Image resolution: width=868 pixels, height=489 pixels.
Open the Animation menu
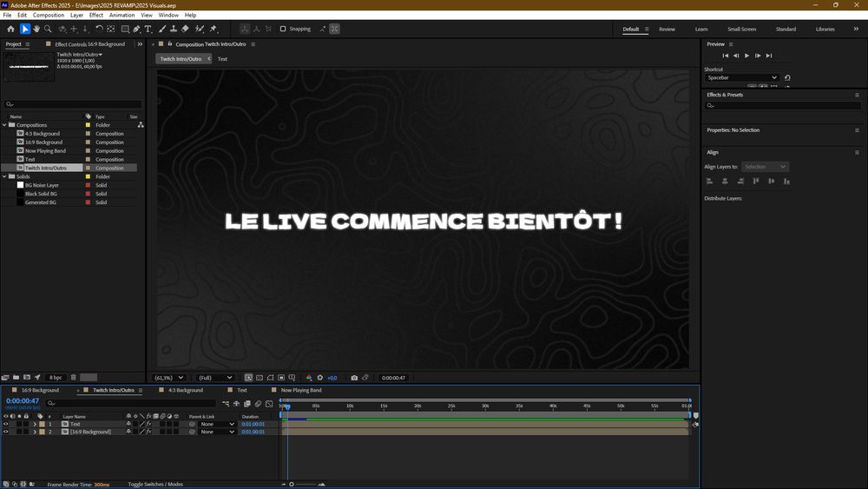122,15
